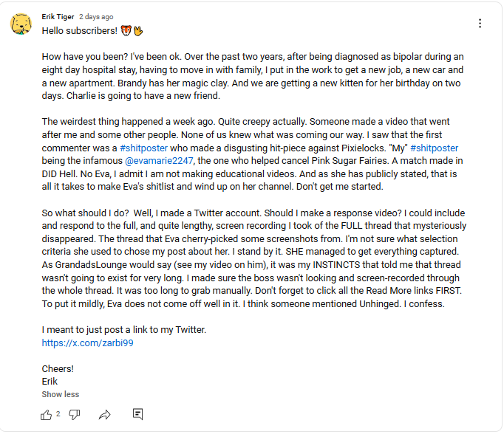Click the thumbs down dislike icon
The image size is (504, 437).
tap(75, 415)
